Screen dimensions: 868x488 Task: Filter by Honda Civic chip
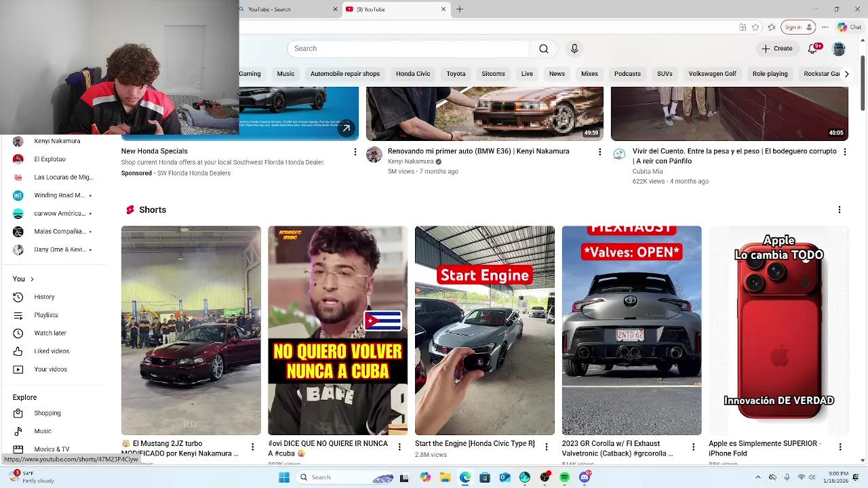pyautogui.click(x=413, y=74)
